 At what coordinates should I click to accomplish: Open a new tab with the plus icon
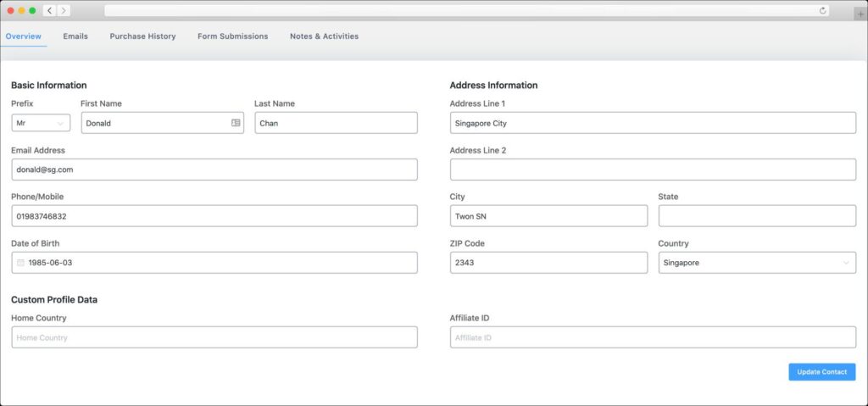tap(861, 14)
